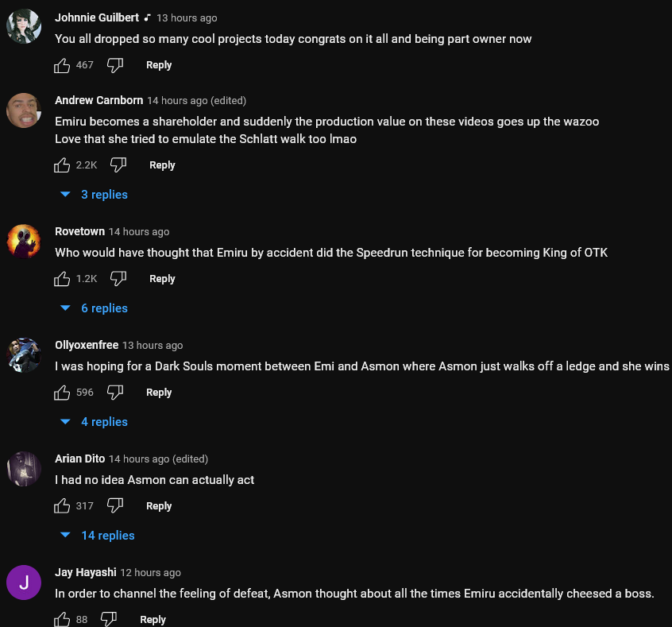The width and height of the screenshot is (672, 627).
Task: Open the '13 hours ago' timestamp on Ollyoxenfree's comment
Action: coord(153,346)
